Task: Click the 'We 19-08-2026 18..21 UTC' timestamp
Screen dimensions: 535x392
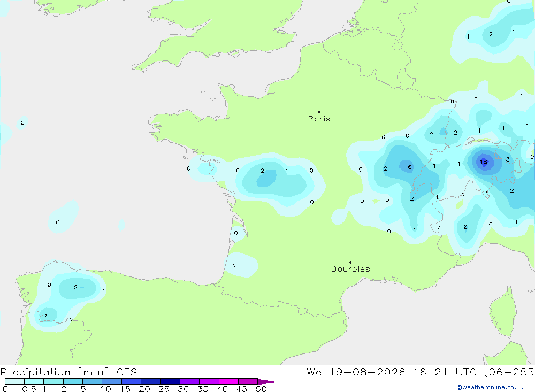Action: pos(392,372)
